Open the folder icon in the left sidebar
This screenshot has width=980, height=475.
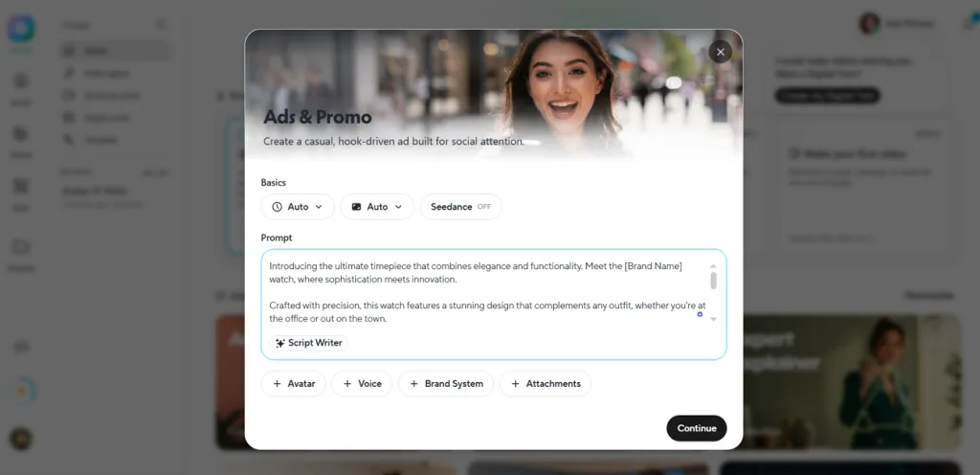point(21,247)
